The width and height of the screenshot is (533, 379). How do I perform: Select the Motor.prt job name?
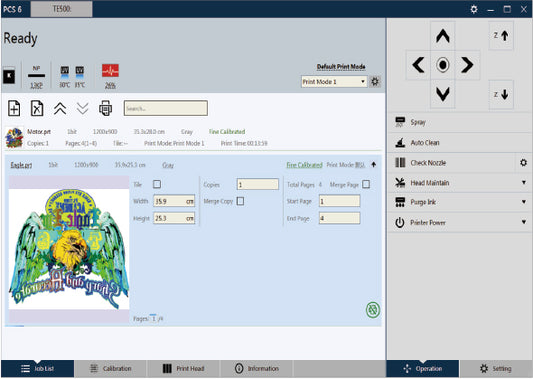tap(39, 132)
